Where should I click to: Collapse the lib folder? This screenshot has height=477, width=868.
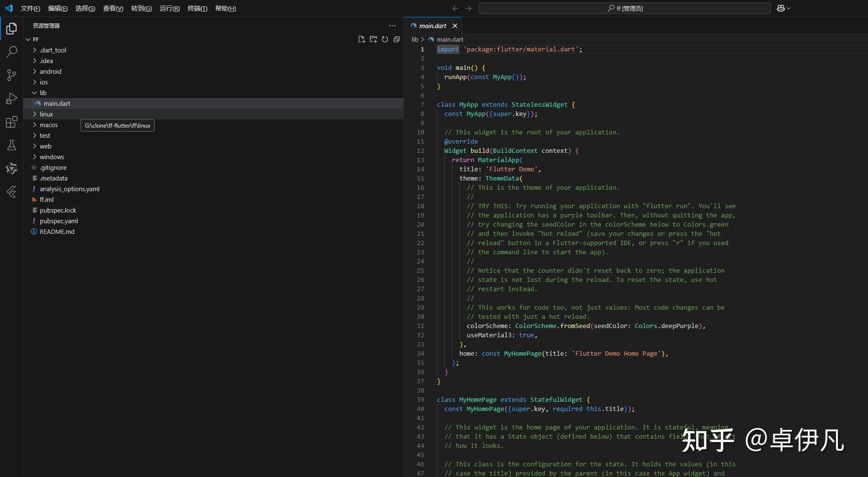point(43,93)
